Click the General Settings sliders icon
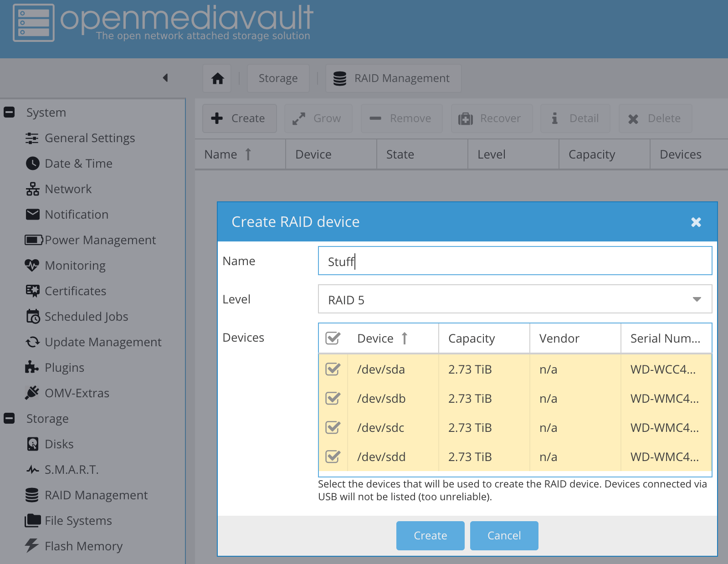Viewport: 728px width, 564px height. 32,138
